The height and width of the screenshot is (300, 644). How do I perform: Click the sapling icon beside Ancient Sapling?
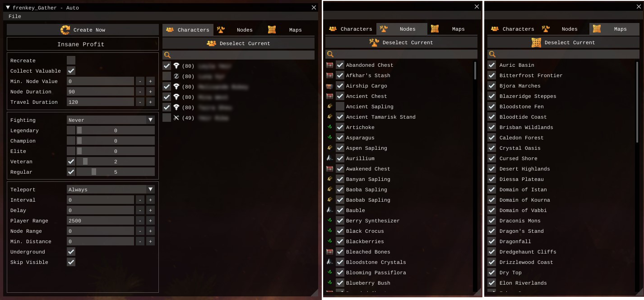[330, 106]
